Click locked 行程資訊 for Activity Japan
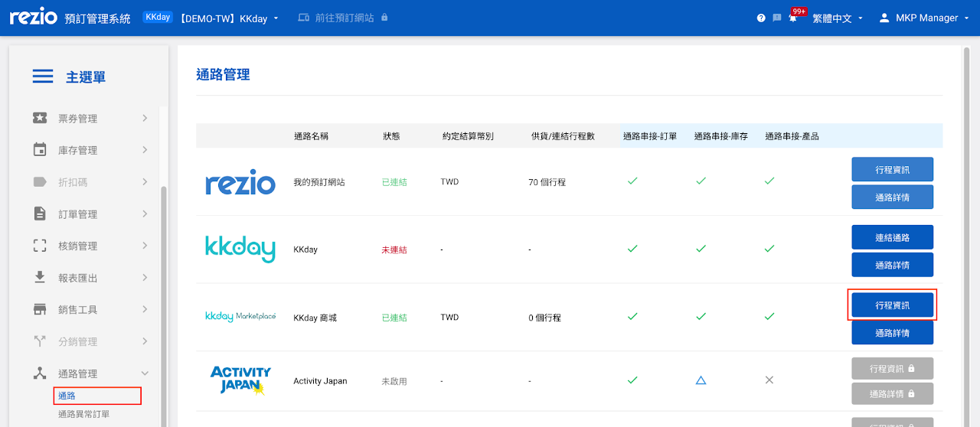This screenshot has height=427, width=980. [892, 368]
